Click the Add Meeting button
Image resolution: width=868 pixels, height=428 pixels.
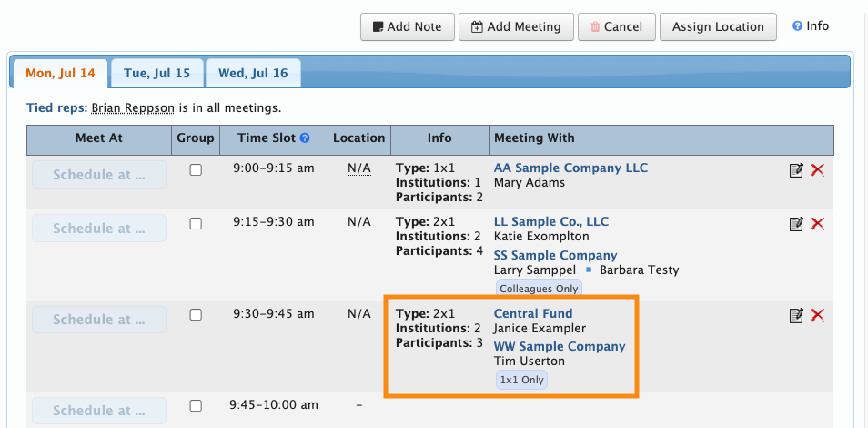[x=516, y=26]
